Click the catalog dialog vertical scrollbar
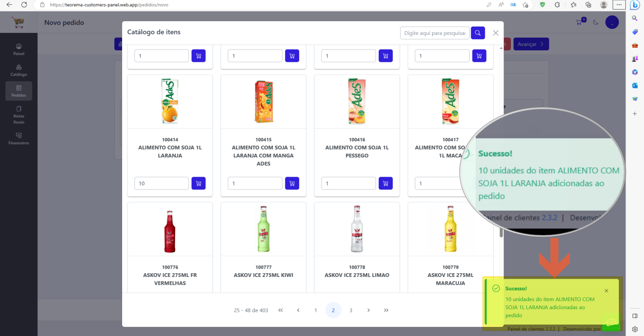 (501, 233)
